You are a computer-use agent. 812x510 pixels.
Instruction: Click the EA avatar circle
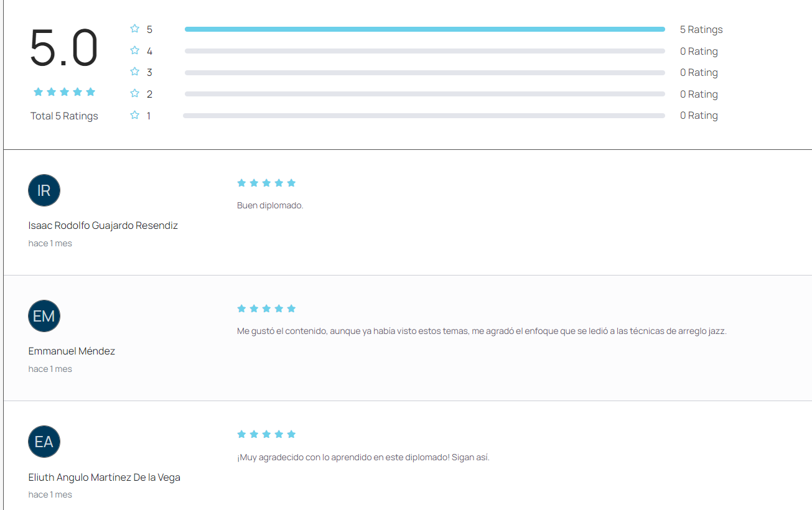(44, 442)
